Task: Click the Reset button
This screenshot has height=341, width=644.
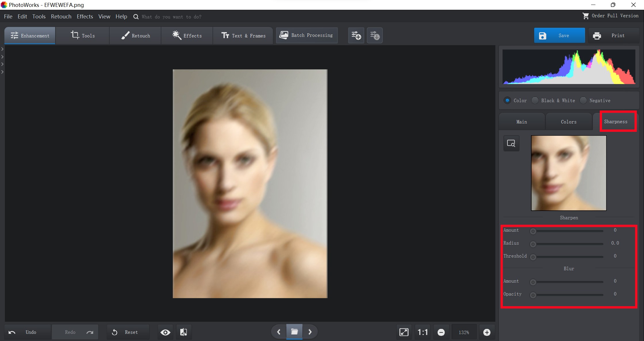Action: pos(128,332)
